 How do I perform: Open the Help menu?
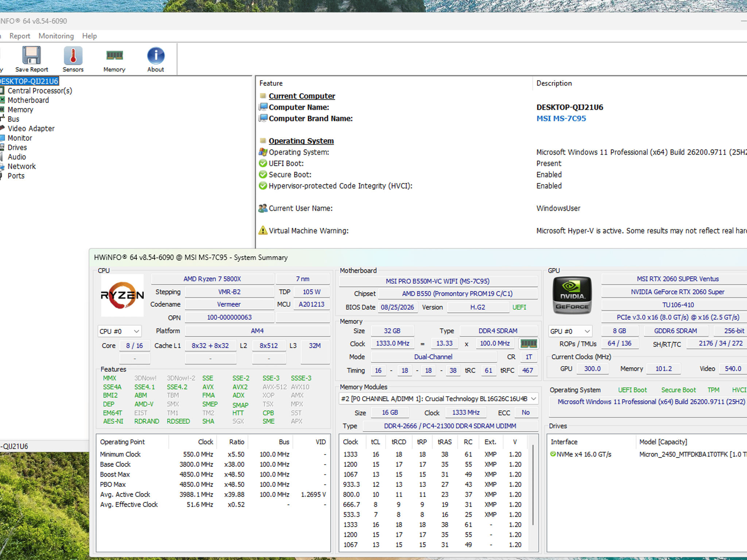tap(89, 36)
